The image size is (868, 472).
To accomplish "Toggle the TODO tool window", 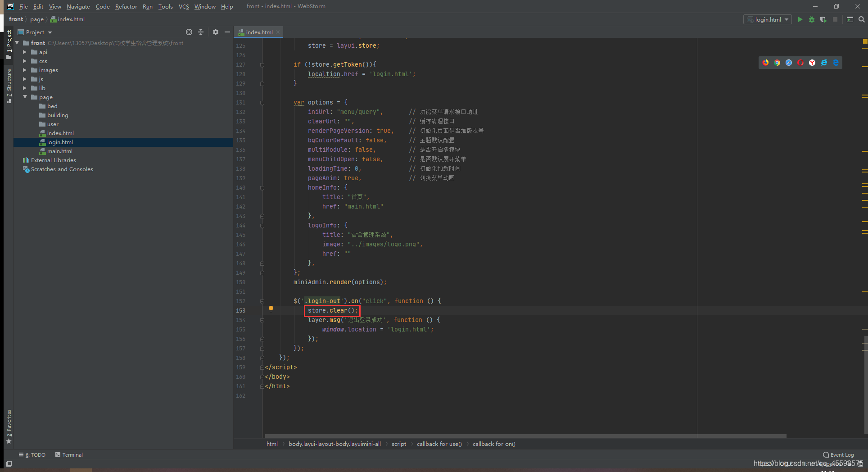I will pos(32,455).
